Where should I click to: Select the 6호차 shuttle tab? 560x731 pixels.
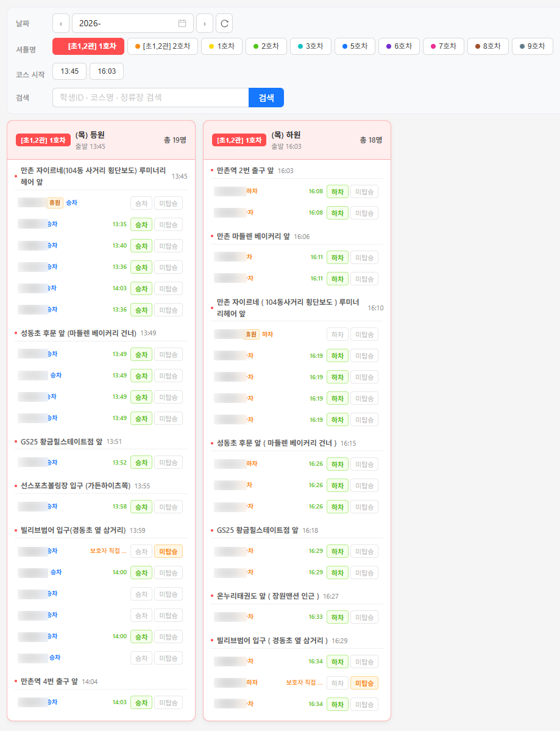(399, 46)
